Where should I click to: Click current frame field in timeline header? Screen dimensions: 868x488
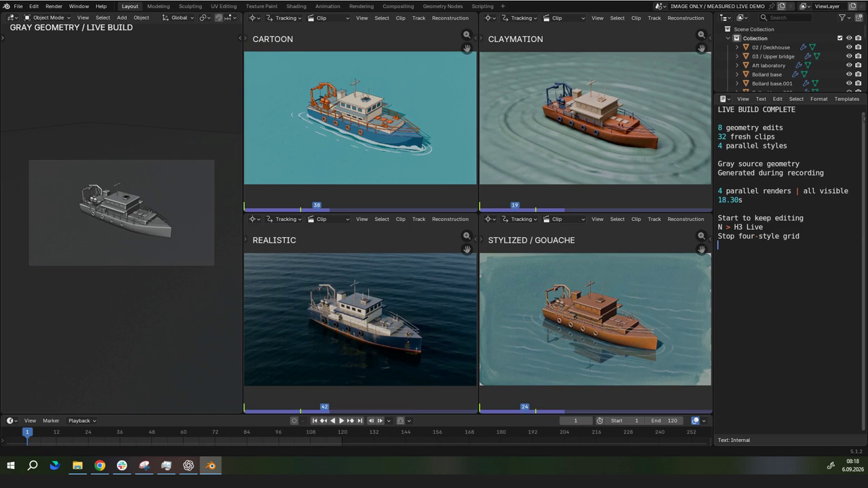tap(576, 420)
